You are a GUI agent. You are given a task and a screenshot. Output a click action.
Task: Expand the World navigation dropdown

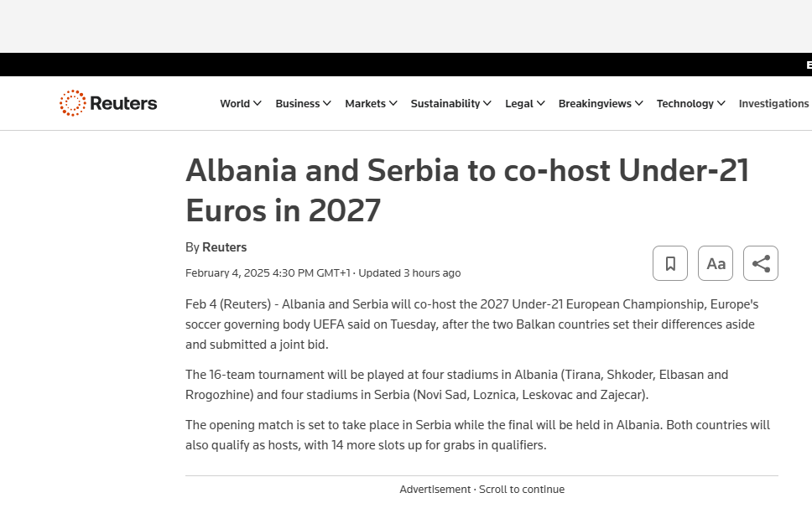(x=241, y=104)
